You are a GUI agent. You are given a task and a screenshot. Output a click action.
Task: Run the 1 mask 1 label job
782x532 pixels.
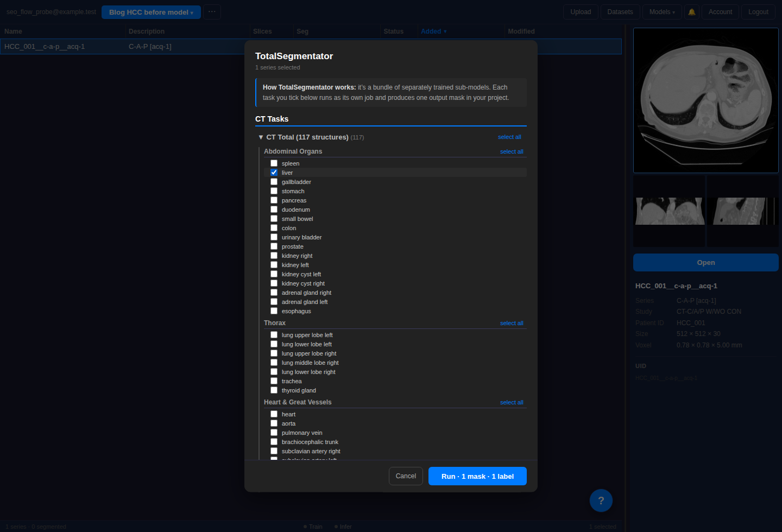(477, 476)
